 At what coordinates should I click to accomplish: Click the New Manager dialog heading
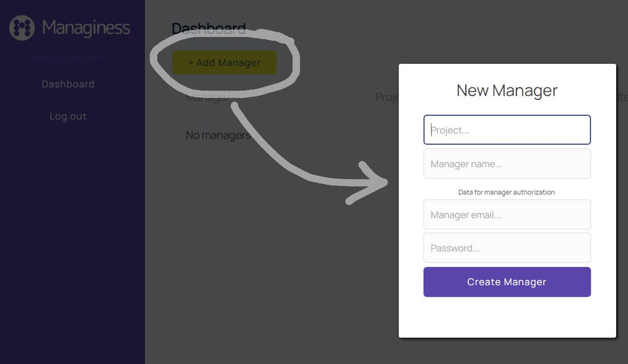tap(507, 90)
